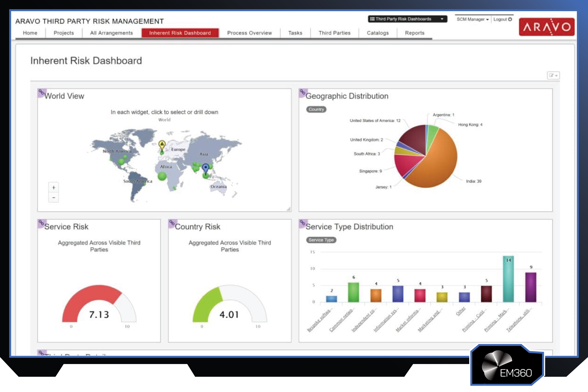The height and width of the screenshot is (392, 588).
Task: Click the World View widget link icon
Action: click(x=42, y=92)
